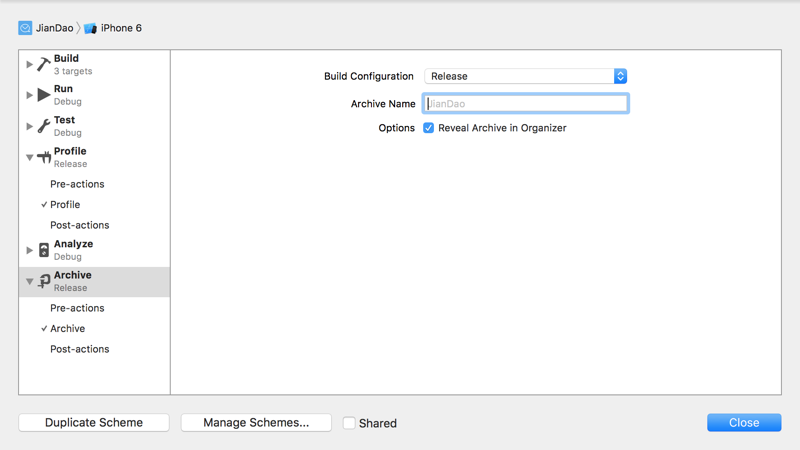Viewport: 800px width, 450px height.
Task: Click the Duplicate Scheme button
Action: tap(94, 422)
